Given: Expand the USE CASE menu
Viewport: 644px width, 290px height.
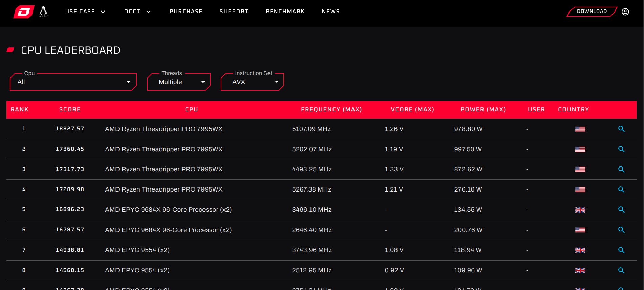Looking at the screenshot, I should (85, 12).
